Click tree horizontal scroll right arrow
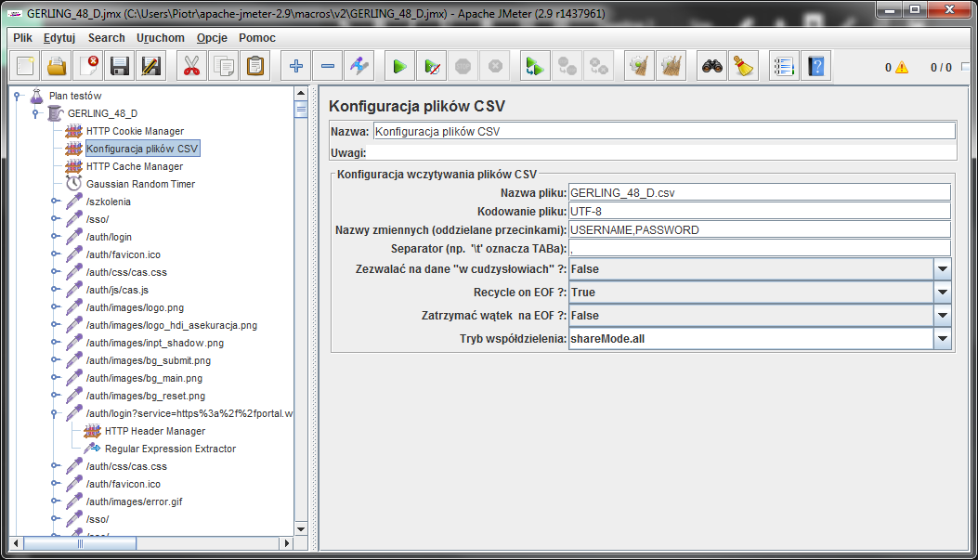 point(286,543)
